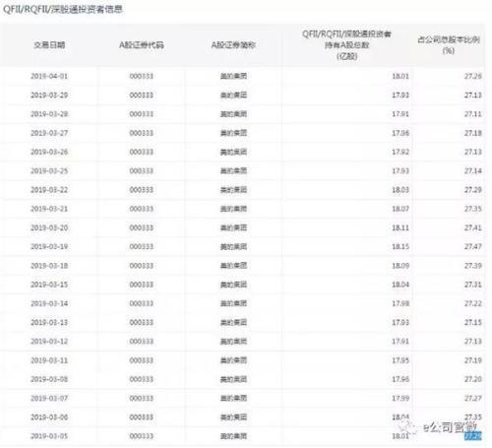Image resolution: width=492 pixels, height=448 pixels.
Task: Click the 占公司总股本比例(%) column header
Action: pos(449,45)
